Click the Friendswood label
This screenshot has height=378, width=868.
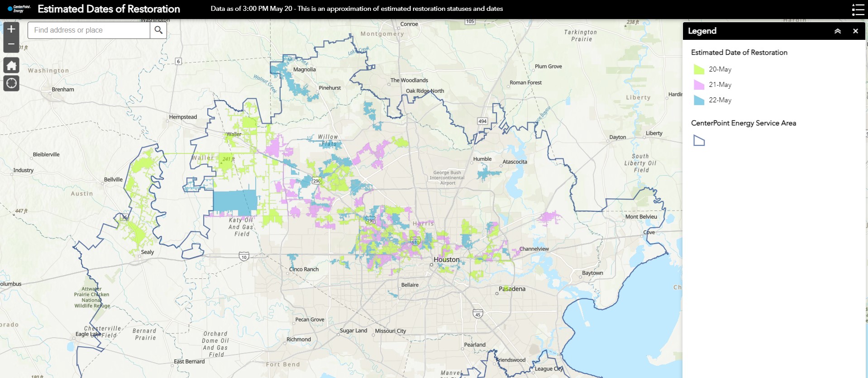tap(511, 360)
